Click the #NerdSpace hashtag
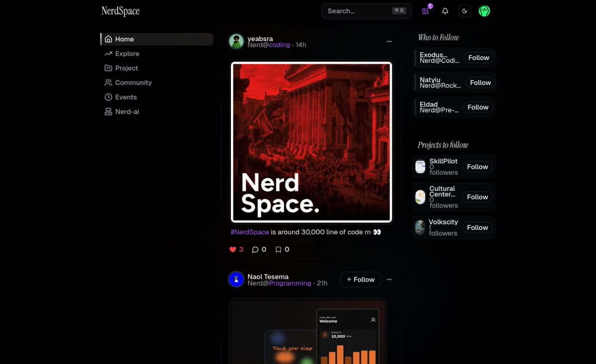596x364 pixels. (250, 232)
